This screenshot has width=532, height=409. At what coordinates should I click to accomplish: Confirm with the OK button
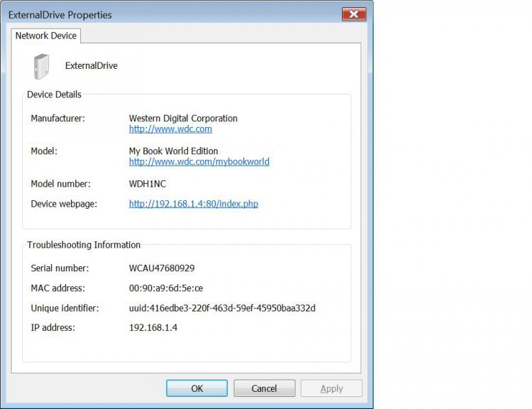click(x=196, y=388)
